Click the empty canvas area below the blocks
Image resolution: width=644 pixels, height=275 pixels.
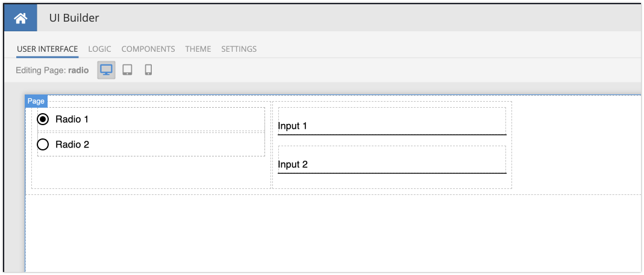(x=331, y=235)
